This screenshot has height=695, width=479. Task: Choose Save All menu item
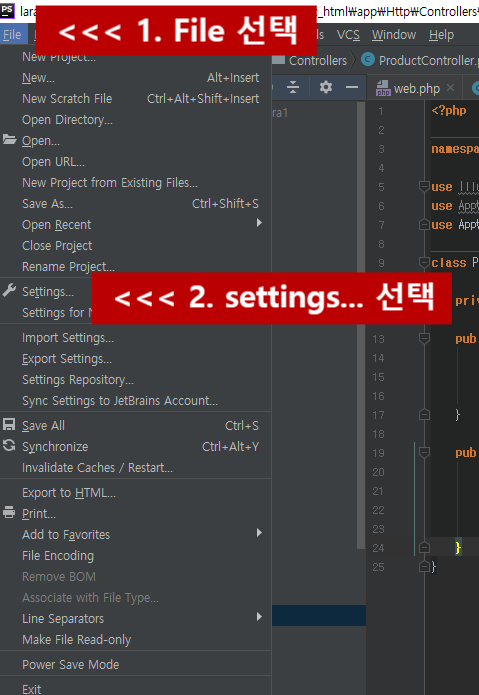[136, 426]
